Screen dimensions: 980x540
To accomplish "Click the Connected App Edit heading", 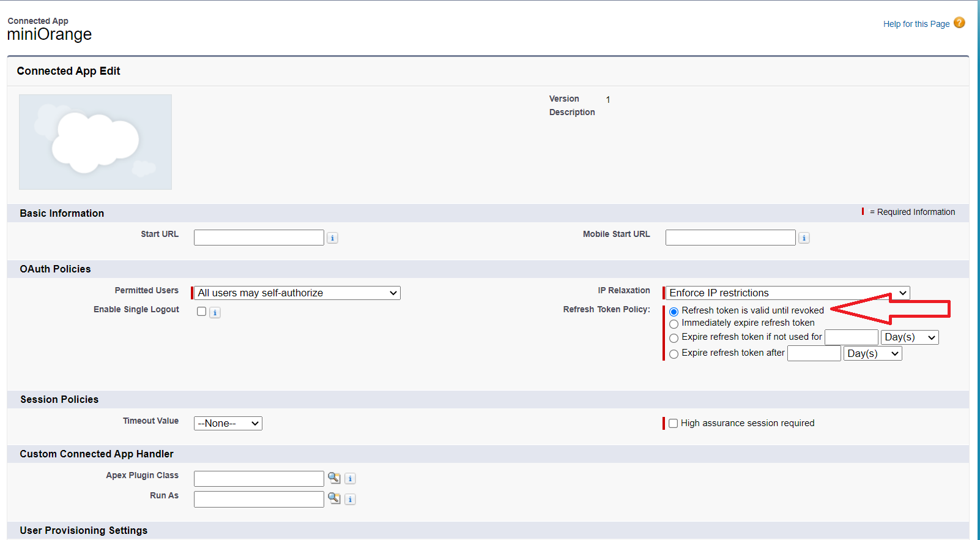I will tap(69, 71).
